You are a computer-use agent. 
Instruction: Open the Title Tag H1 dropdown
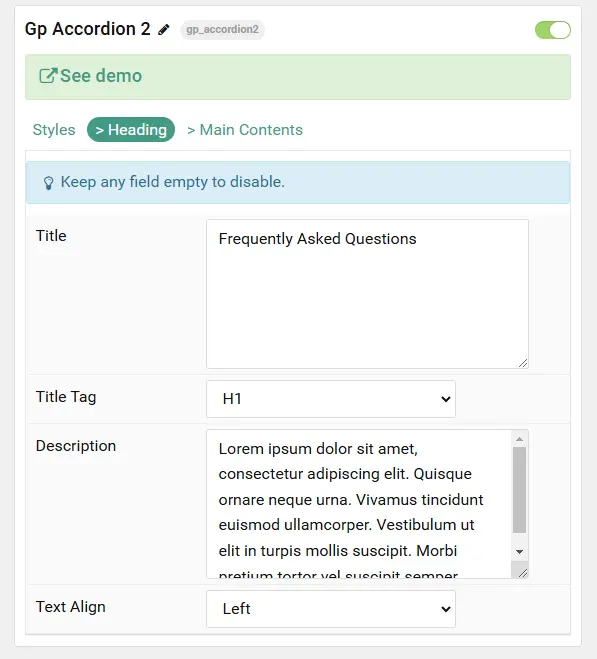tap(331, 399)
